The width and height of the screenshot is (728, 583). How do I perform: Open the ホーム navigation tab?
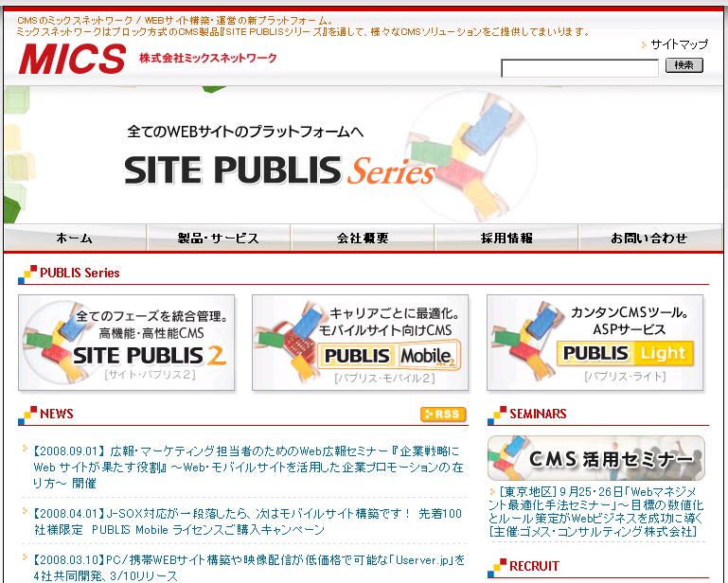click(75, 238)
